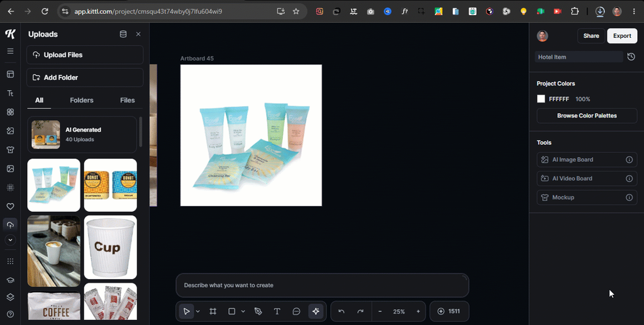Click the Export button

pos(622,36)
